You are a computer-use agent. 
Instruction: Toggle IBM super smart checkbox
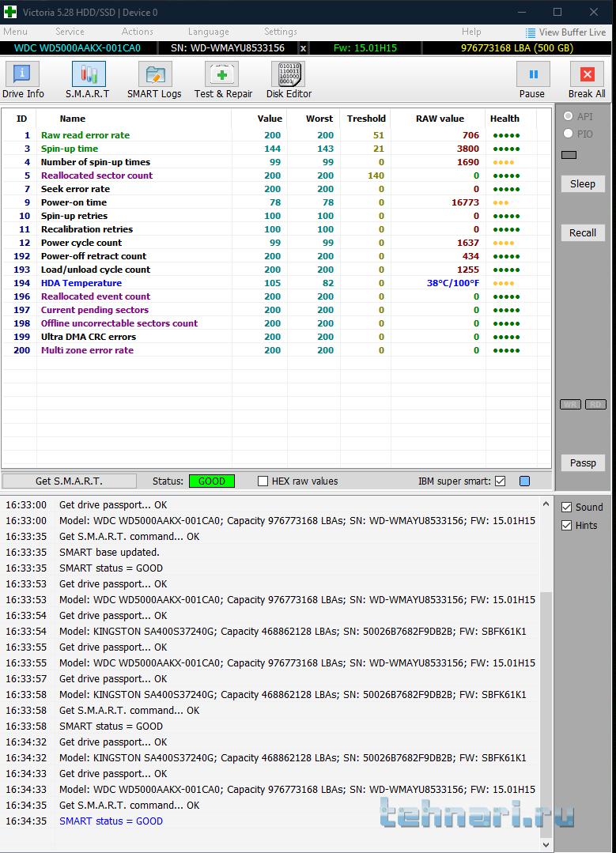click(500, 481)
